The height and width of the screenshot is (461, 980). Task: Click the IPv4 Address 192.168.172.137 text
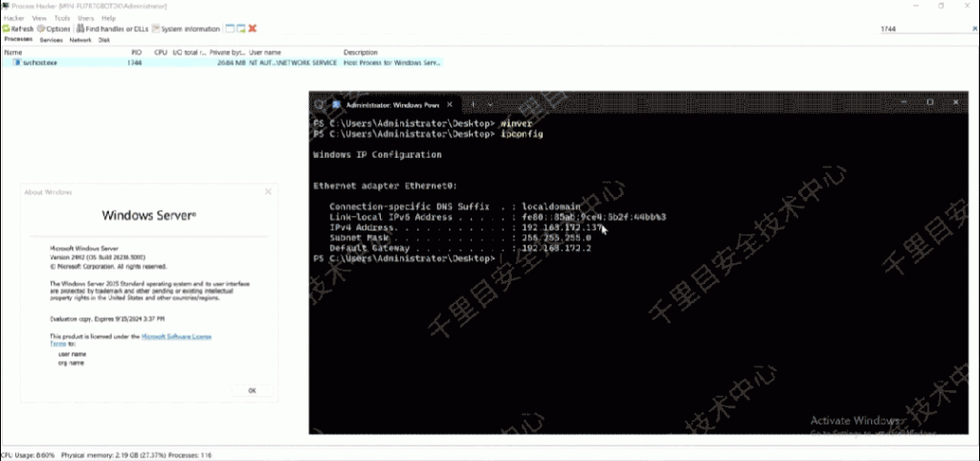(x=561, y=228)
